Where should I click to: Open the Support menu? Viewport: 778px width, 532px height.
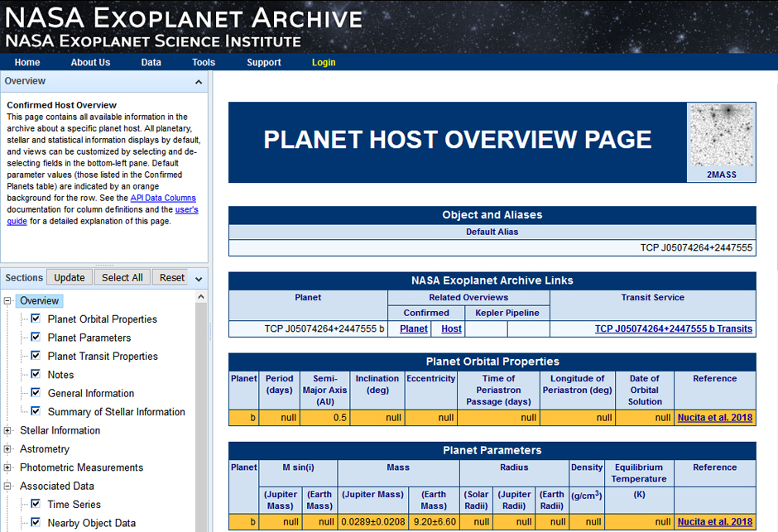point(264,63)
